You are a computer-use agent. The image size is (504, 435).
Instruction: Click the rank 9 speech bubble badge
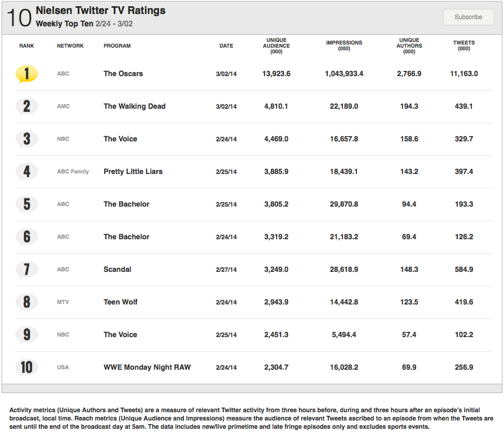point(27,335)
